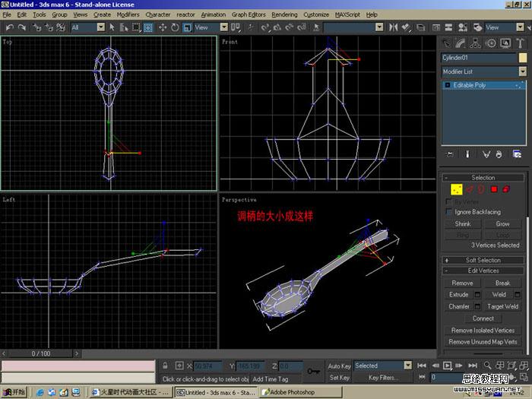Open the Graph Editors menu
Image resolution: width=532 pixels, height=399 pixels.
[x=249, y=14]
